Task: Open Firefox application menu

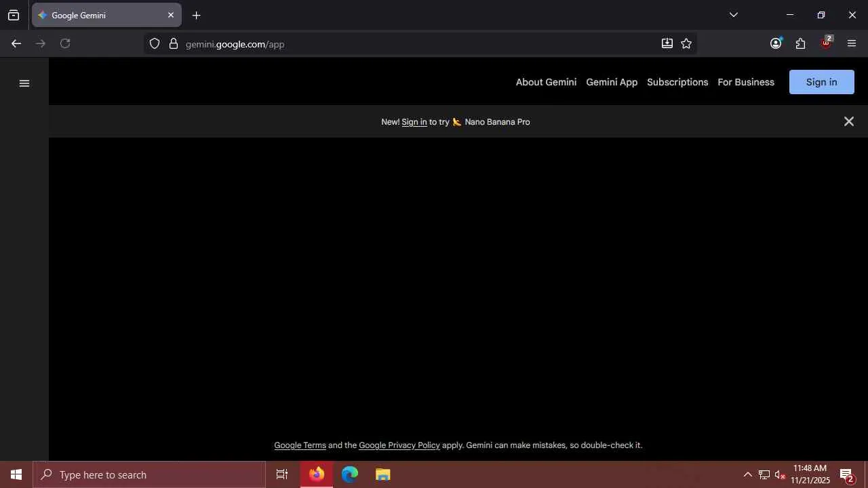Action: pos(852,43)
